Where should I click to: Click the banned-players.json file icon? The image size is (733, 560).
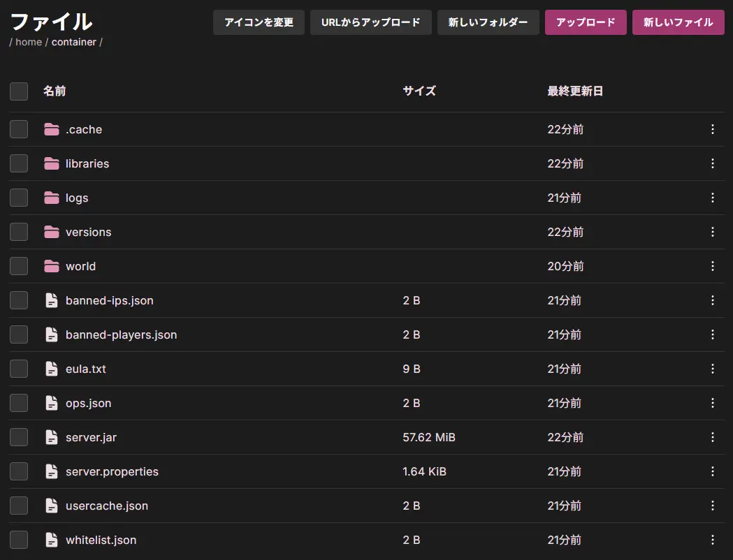point(52,334)
